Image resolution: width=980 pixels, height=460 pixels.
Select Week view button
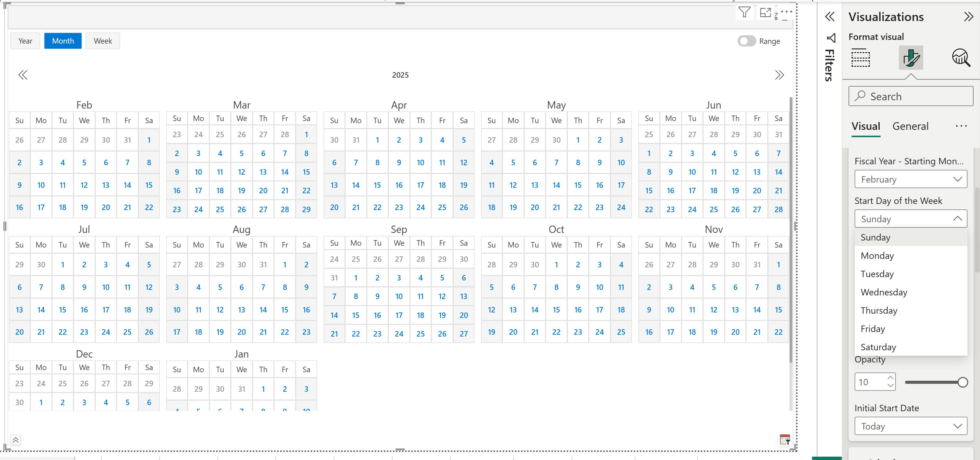click(103, 41)
